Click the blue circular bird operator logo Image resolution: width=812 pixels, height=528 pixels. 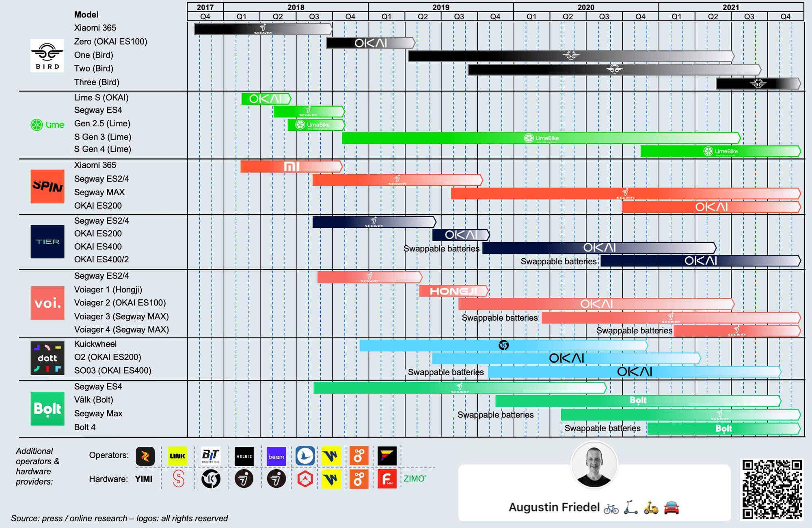click(305, 456)
